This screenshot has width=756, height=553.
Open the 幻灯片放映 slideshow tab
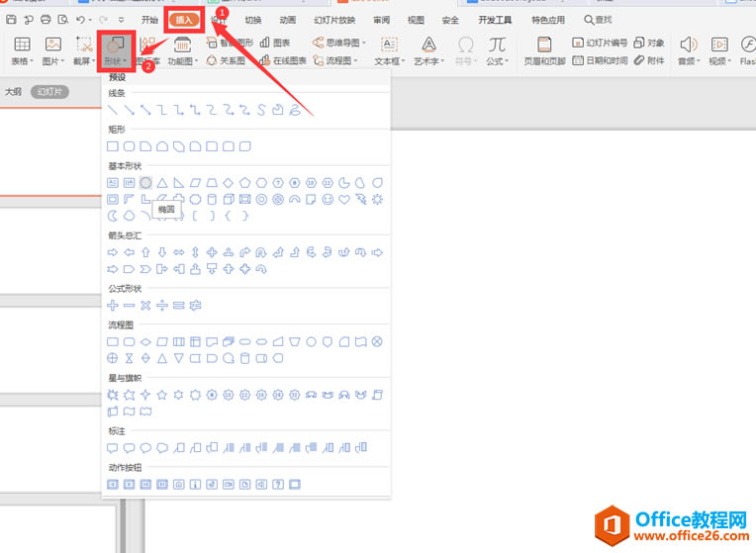coord(334,20)
